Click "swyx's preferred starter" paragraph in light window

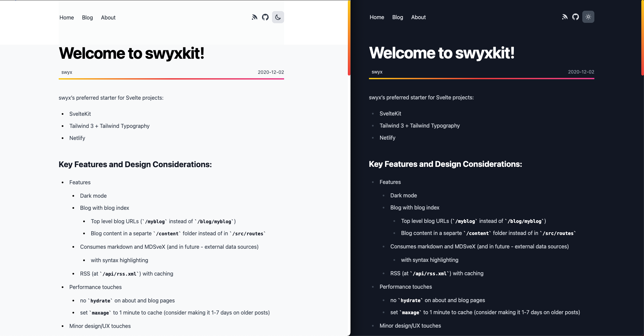pyautogui.click(x=111, y=98)
